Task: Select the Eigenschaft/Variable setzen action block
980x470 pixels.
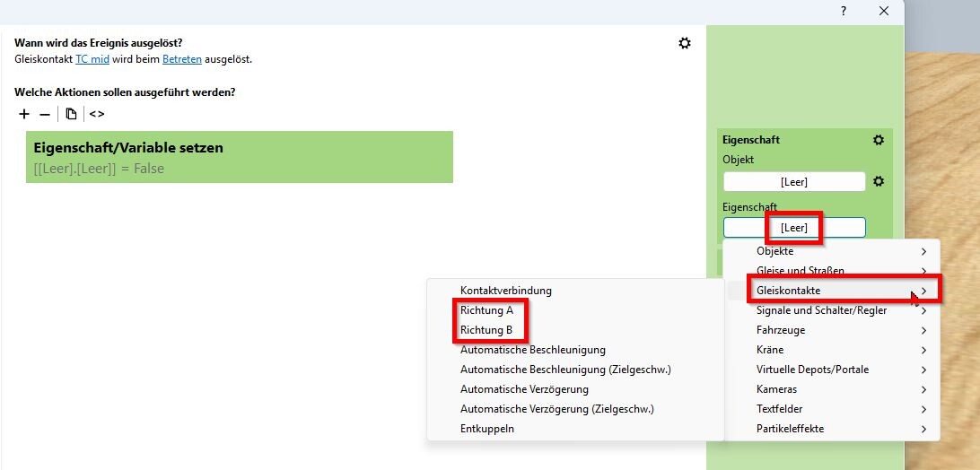Action: click(x=240, y=157)
